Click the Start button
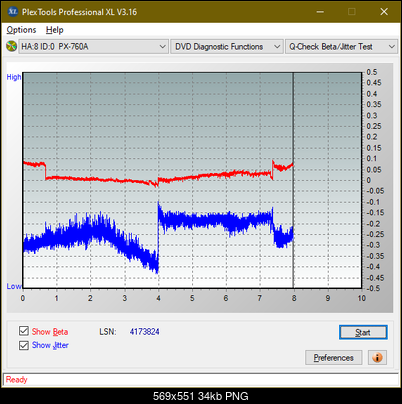The height and width of the screenshot is (404, 402). coord(363,332)
